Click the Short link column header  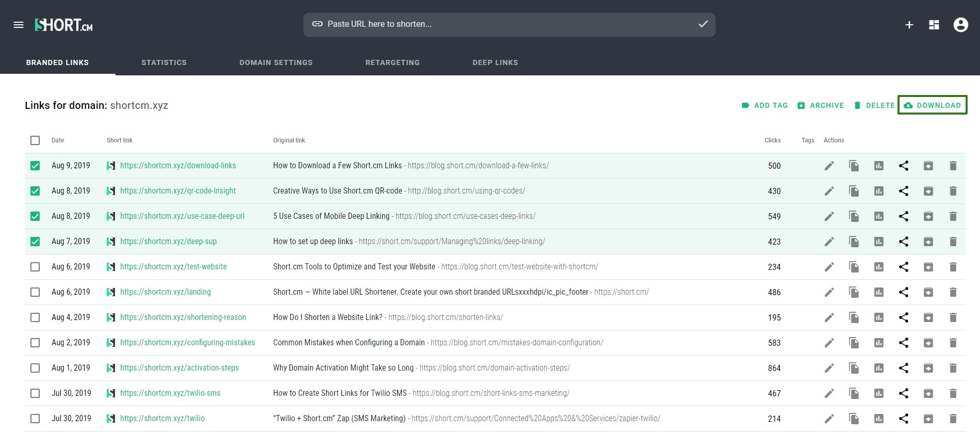click(x=120, y=140)
